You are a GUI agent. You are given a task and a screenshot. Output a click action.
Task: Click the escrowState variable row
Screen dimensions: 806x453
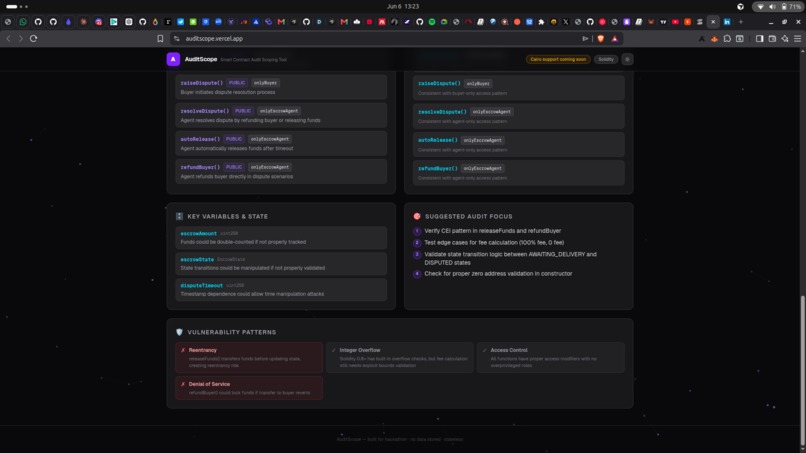tap(281, 264)
